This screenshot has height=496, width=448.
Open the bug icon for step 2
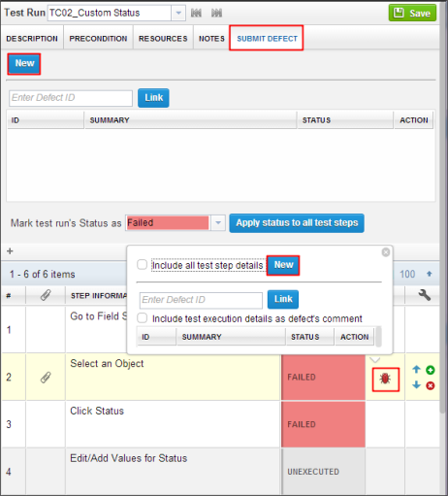[385, 379]
